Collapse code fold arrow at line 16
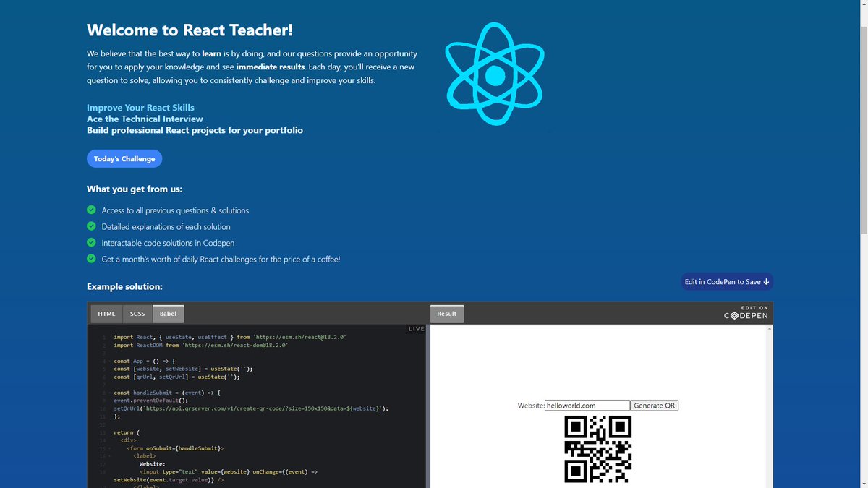868x488 pixels. 110,456
